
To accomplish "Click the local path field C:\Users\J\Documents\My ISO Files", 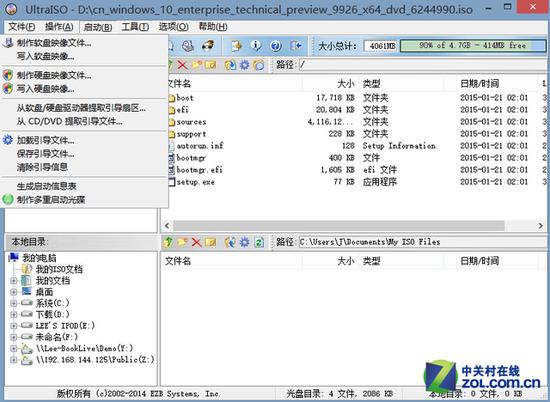I will tap(422, 242).
